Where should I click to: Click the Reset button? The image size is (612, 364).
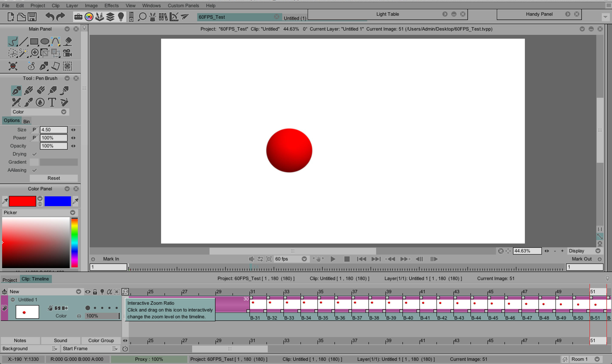(54, 178)
